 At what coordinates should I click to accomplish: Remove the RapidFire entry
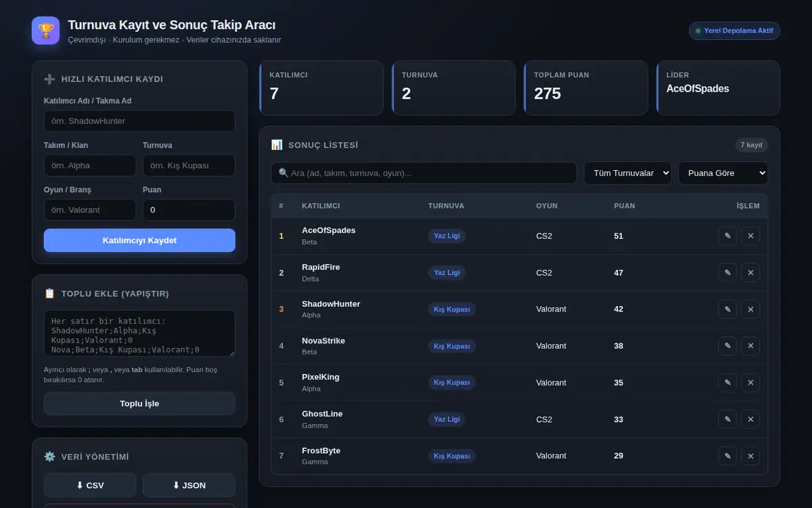pos(750,272)
